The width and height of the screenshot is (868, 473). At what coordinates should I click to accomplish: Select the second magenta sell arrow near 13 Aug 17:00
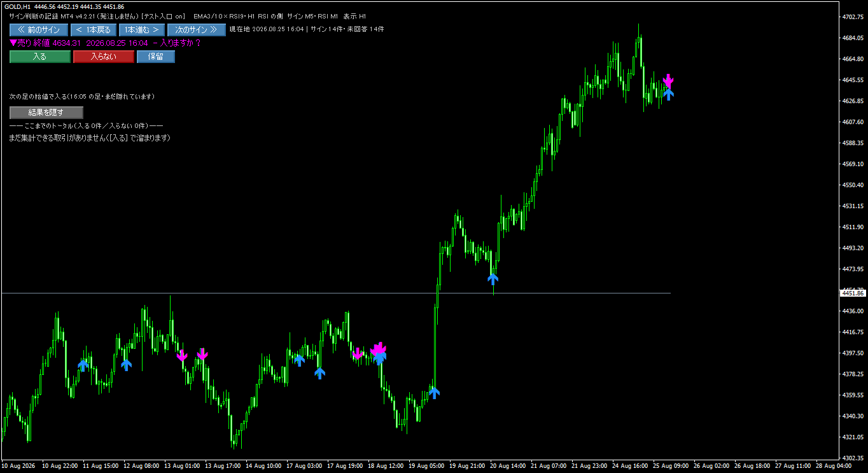[x=202, y=354]
